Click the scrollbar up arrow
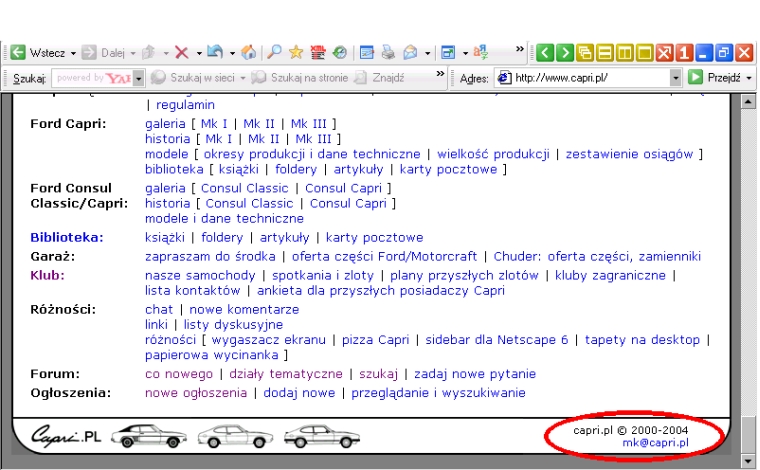The width and height of the screenshot is (760, 470). 748,102
